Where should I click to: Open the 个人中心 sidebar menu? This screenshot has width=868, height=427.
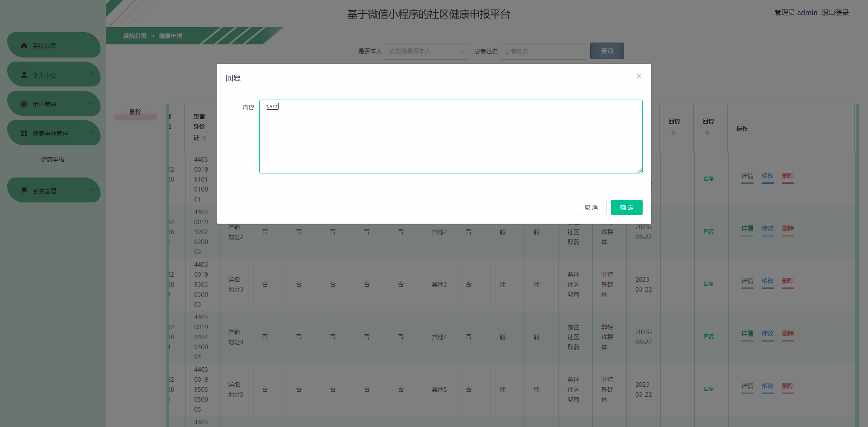click(53, 74)
